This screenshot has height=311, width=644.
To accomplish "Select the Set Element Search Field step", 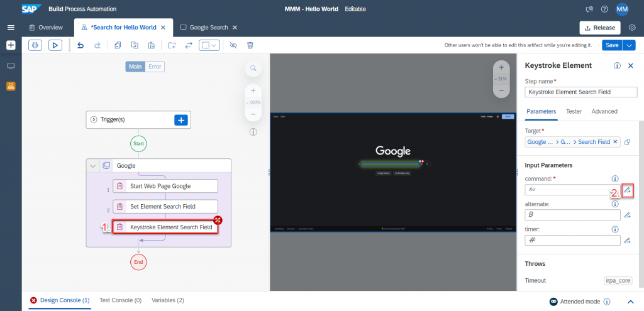I will click(x=165, y=206).
